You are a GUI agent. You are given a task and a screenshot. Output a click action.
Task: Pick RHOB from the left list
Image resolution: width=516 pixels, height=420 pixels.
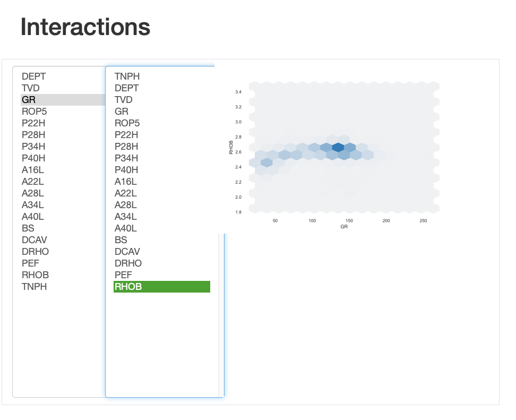(35, 275)
